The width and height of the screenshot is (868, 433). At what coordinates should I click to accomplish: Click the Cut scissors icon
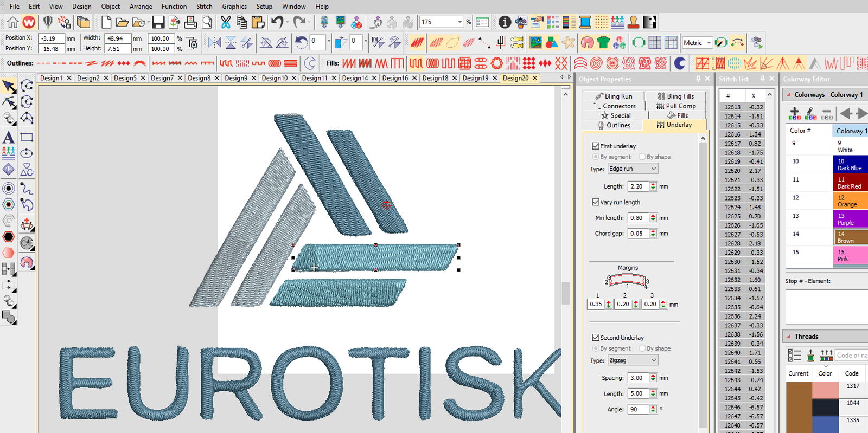[x=226, y=22]
